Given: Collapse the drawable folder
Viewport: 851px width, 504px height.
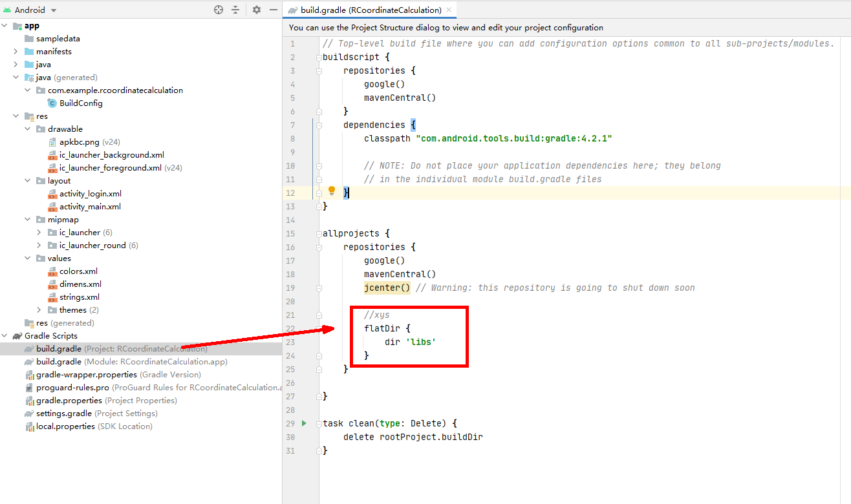Looking at the screenshot, I should coord(28,129).
